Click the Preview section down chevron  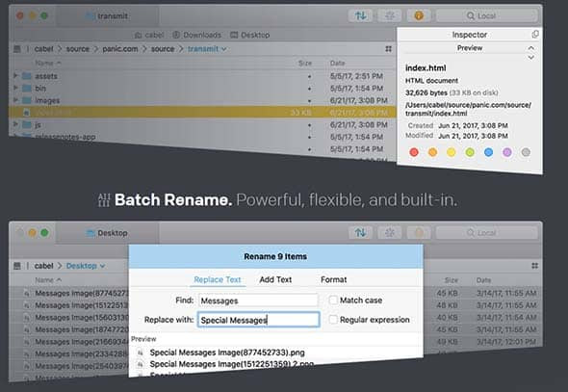coord(530,57)
